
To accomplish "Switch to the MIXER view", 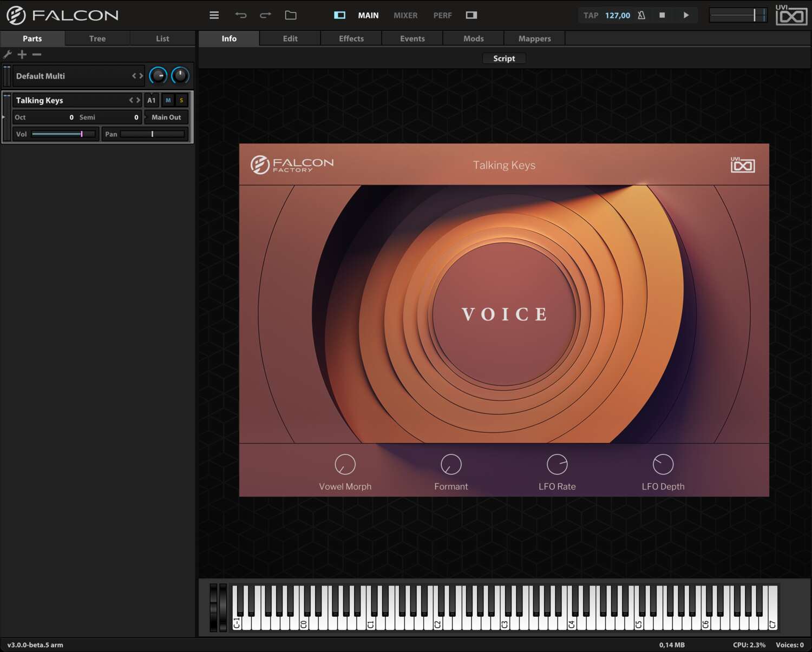I will (405, 15).
